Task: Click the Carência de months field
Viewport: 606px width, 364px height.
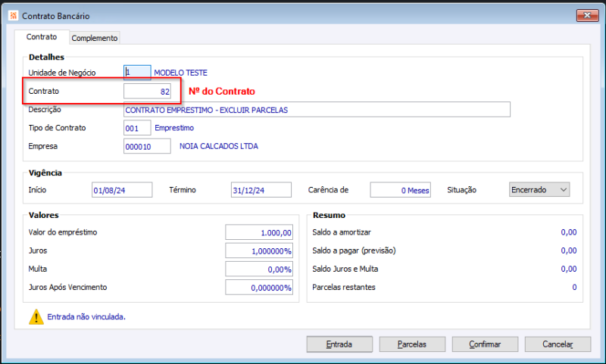Action: pyautogui.click(x=400, y=190)
